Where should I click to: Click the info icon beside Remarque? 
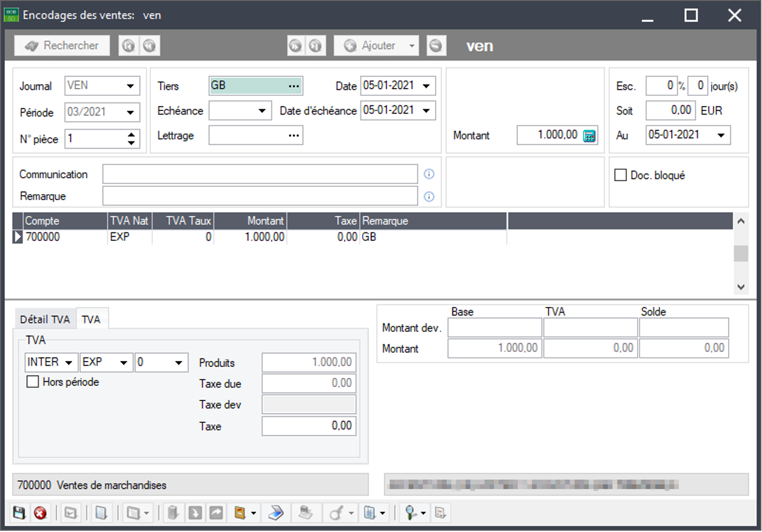[x=429, y=196]
